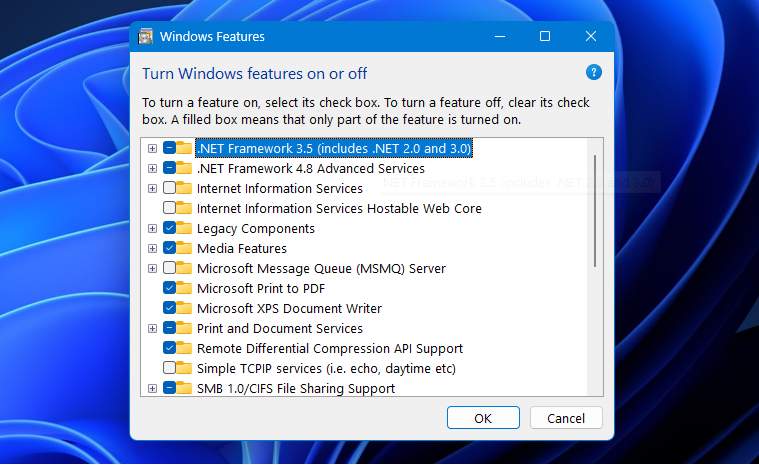Select the '.NET Framework 3.5 (includes .NET 2.0 and 3.0)' label
Viewport: 759px width, 465px height.
point(334,148)
